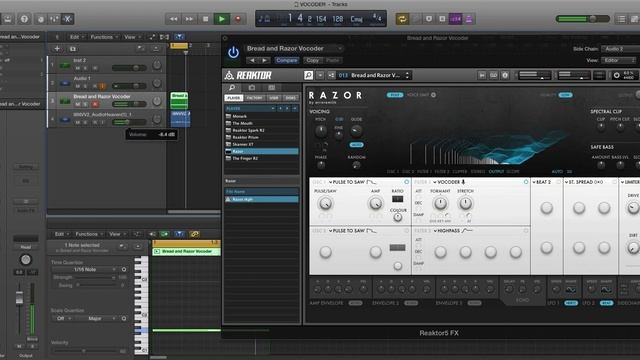Click the Fast Forward transport button
Image resolution: width=640 pixels, height=360 pixels.
click(x=189, y=19)
